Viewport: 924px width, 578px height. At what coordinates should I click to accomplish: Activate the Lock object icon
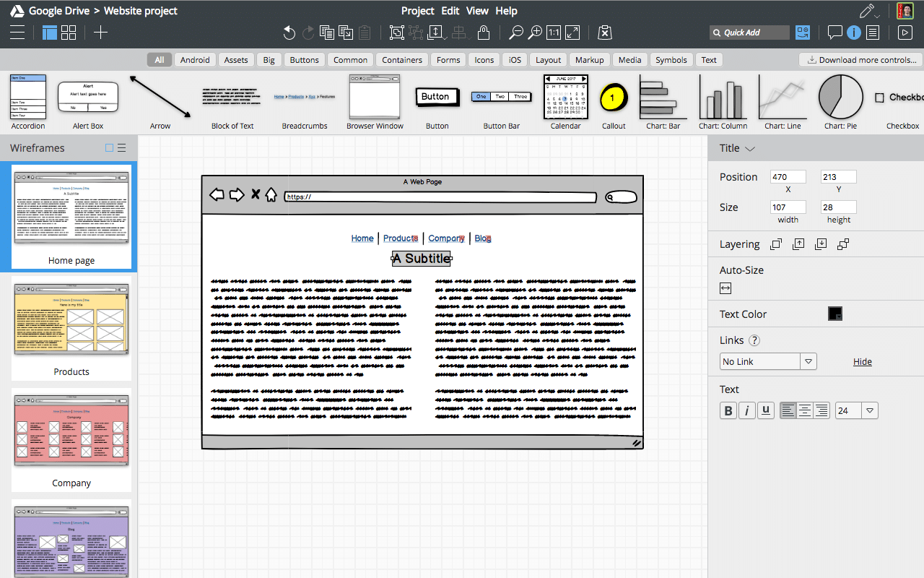[484, 32]
